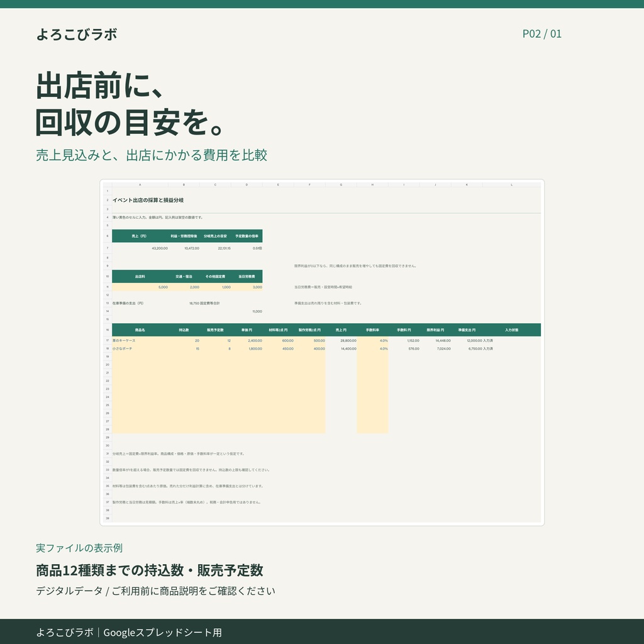Click the page indicator P02 / 01
Image resolution: width=644 pixels, height=644 pixels.
[x=541, y=34]
